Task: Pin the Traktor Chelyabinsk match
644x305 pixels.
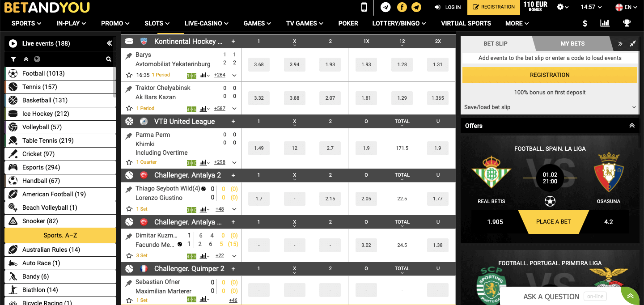Action: click(129, 89)
